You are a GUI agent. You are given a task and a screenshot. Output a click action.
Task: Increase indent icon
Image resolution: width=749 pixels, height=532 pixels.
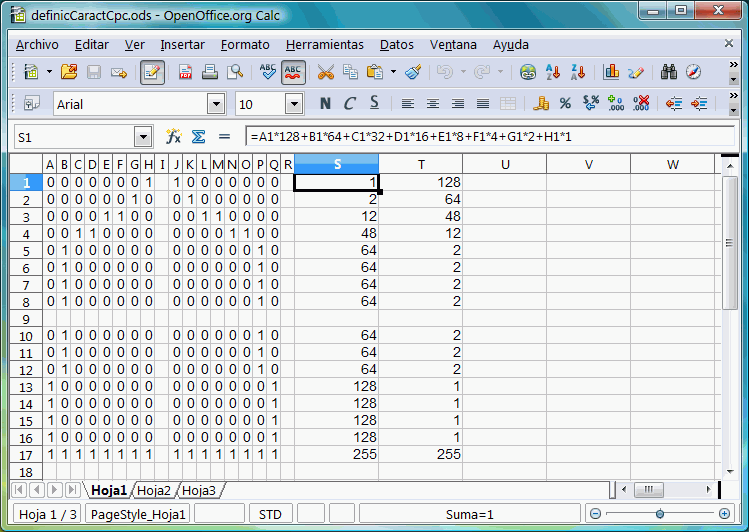(x=699, y=103)
